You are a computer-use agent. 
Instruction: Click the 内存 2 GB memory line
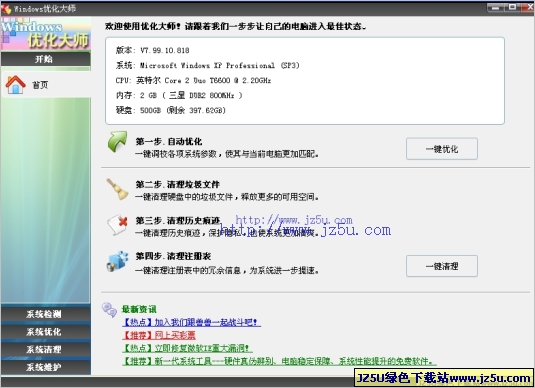[179, 96]
